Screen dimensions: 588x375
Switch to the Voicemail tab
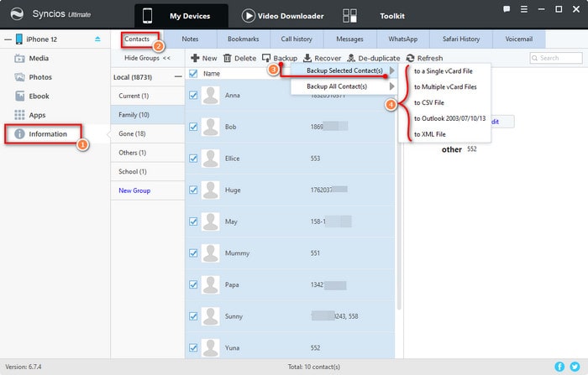(519, 39)
